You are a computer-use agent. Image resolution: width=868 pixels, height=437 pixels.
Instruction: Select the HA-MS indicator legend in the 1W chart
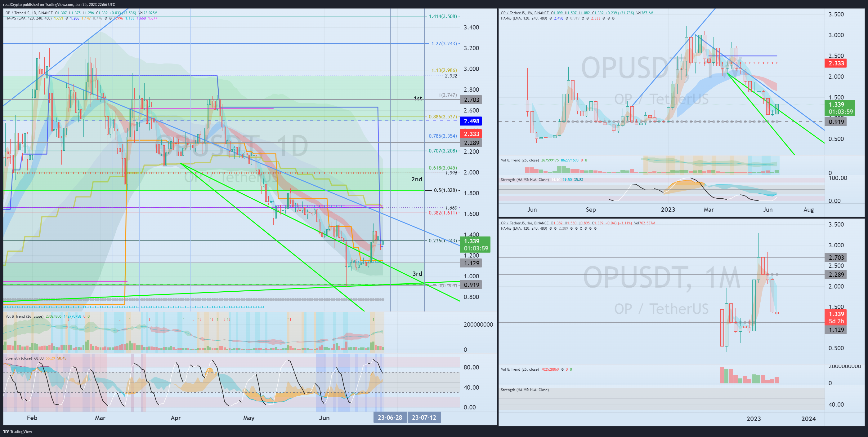(x=524, y=18)
